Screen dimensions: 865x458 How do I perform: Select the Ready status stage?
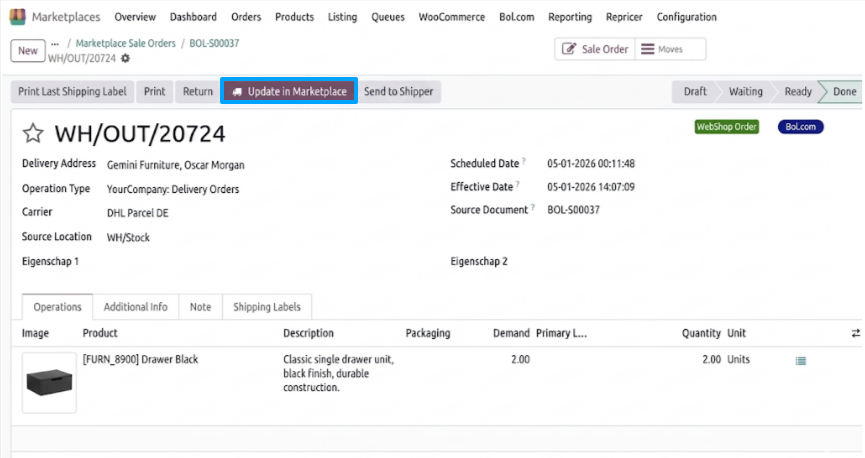[x=798, y=92]
